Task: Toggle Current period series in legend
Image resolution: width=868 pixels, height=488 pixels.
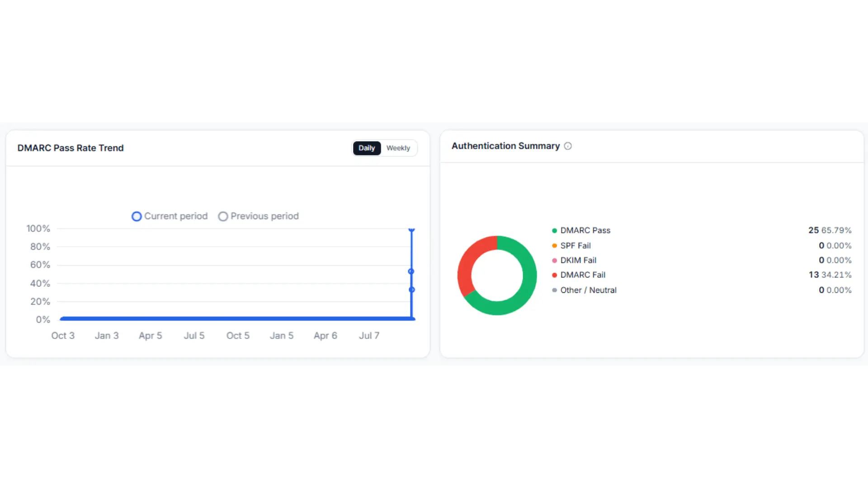Action: click(170, 216)
